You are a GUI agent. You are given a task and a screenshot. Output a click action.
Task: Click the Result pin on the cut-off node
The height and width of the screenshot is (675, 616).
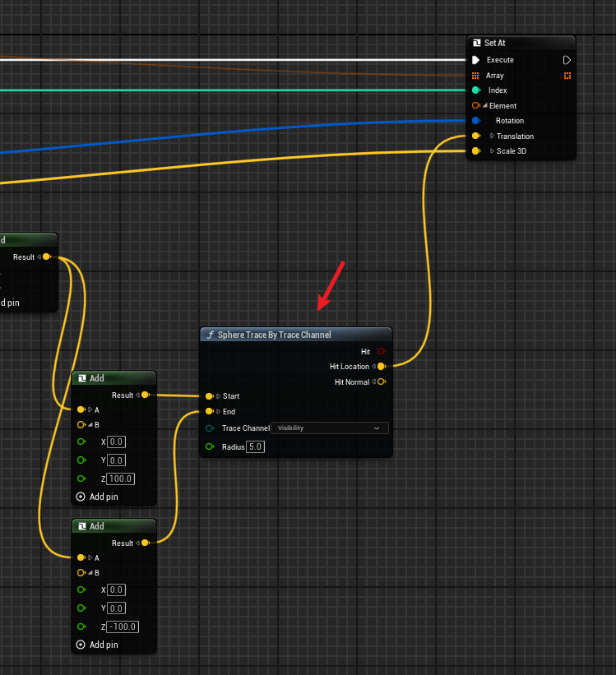pos(47,257)
